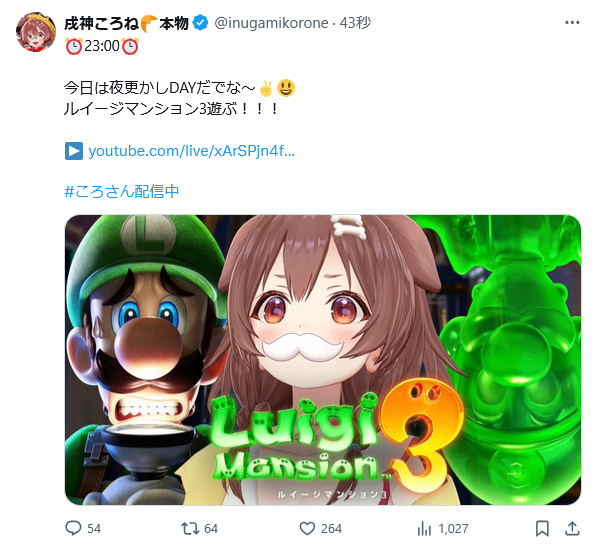Click the like count 264
598x550 pixels.
[x=331, y=529]
